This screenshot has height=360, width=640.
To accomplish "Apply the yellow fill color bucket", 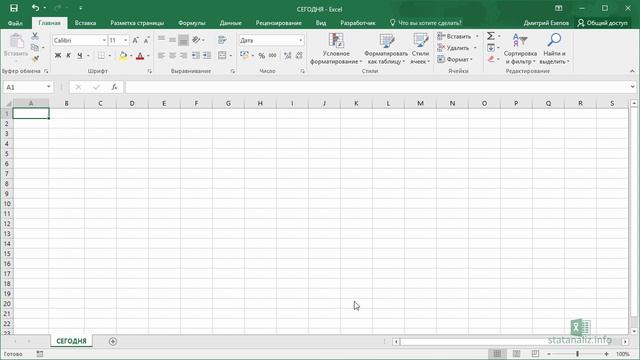I will (x=123, y=56).
